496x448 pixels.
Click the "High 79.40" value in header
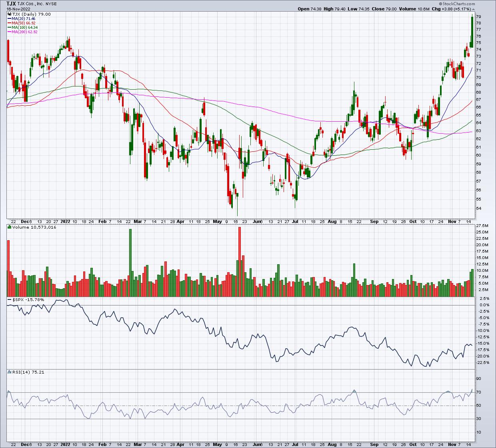[x=334, y=9]
